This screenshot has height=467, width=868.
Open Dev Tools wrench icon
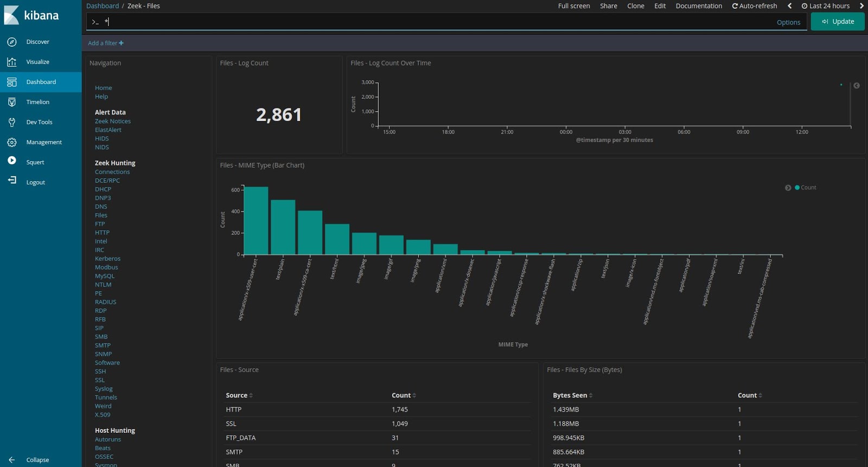pyautogui.click(x=12, y=122)
